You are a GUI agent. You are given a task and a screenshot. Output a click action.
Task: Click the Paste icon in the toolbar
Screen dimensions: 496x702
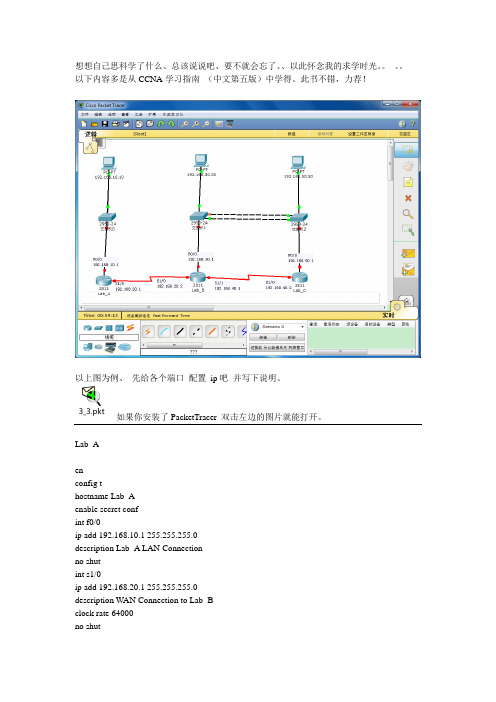click(x=150, y=124)
